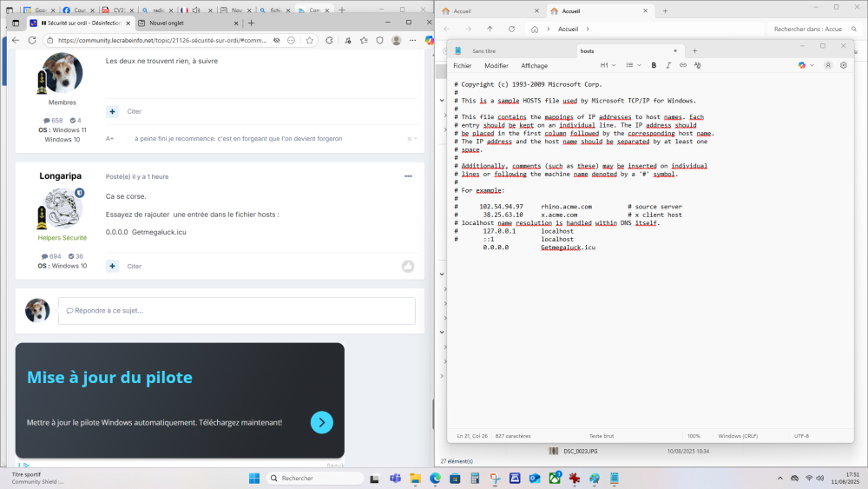This screenshot has height=489, width=868.
Task: Clear formatting with Notepad's toolbar icon
Action: (698, 65)
